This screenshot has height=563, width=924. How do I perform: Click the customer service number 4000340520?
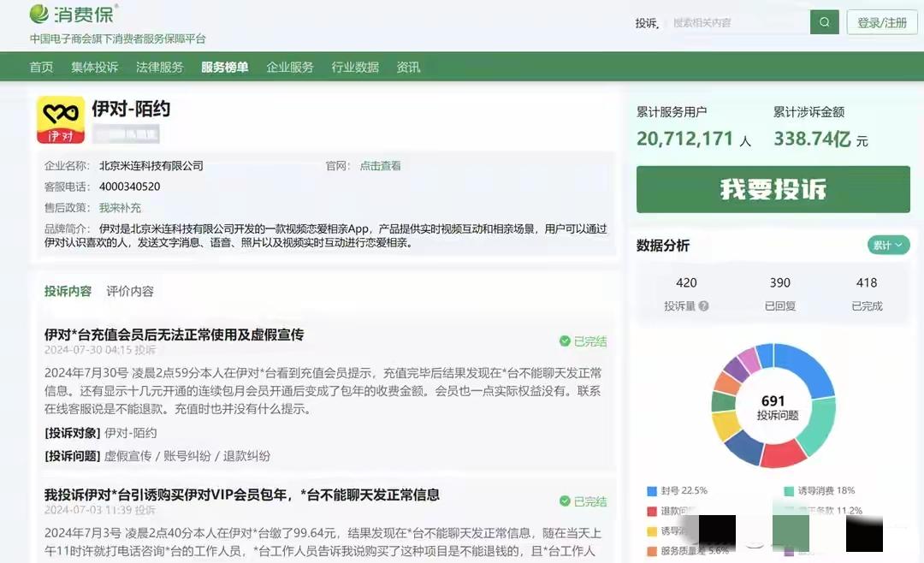130,187
